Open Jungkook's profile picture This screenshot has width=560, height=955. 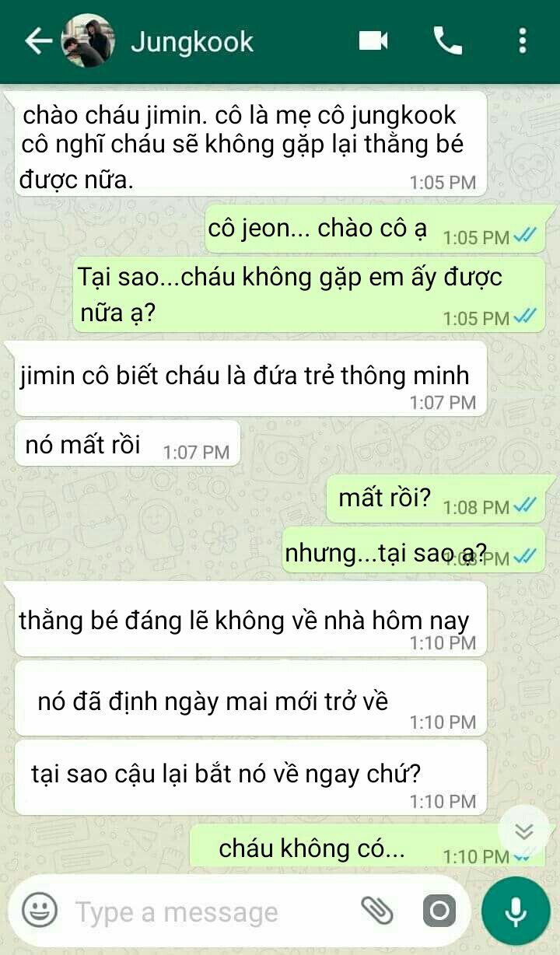pyautogui.click(x=88, y=40)
